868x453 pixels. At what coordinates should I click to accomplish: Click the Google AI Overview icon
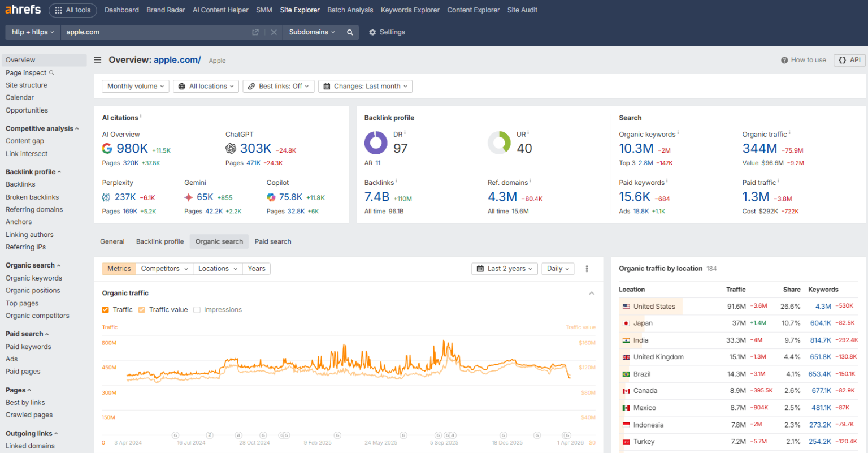pos(107,148)
